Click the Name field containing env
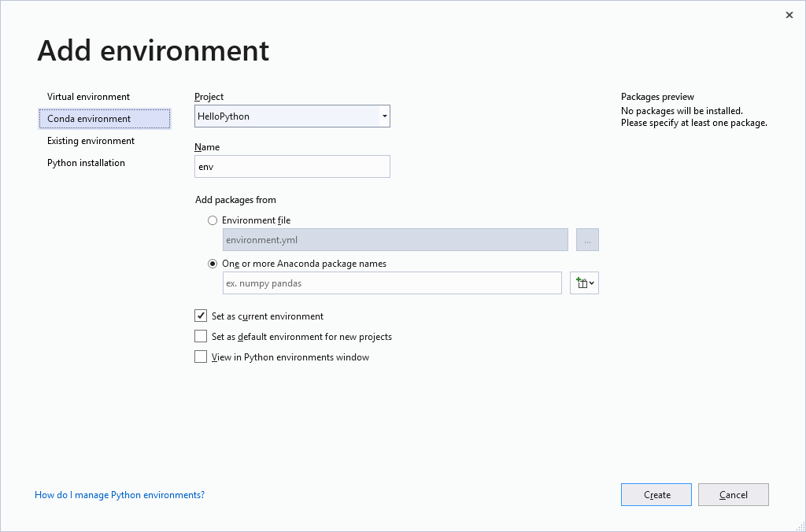This screenshot has height=532, width=806. pyautogui.click(x=292, y=167)
